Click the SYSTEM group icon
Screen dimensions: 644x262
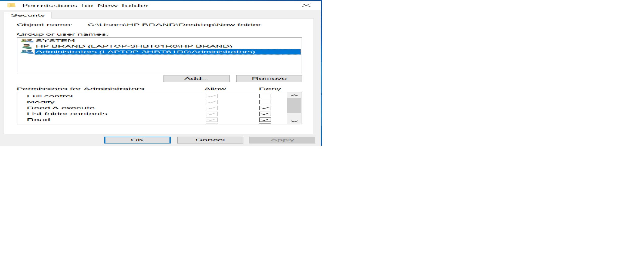(27, 40)
